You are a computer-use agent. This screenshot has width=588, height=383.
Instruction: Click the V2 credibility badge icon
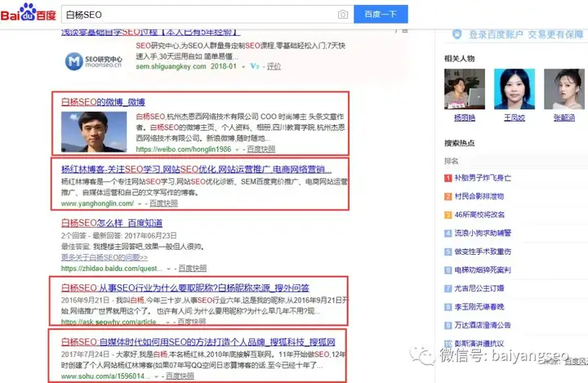[255, 66]
